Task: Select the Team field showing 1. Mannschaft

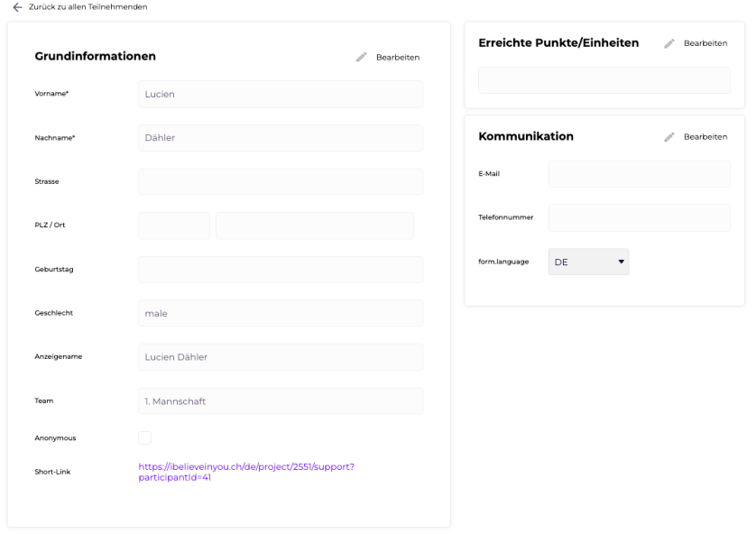Action: (x=281, y=401)
